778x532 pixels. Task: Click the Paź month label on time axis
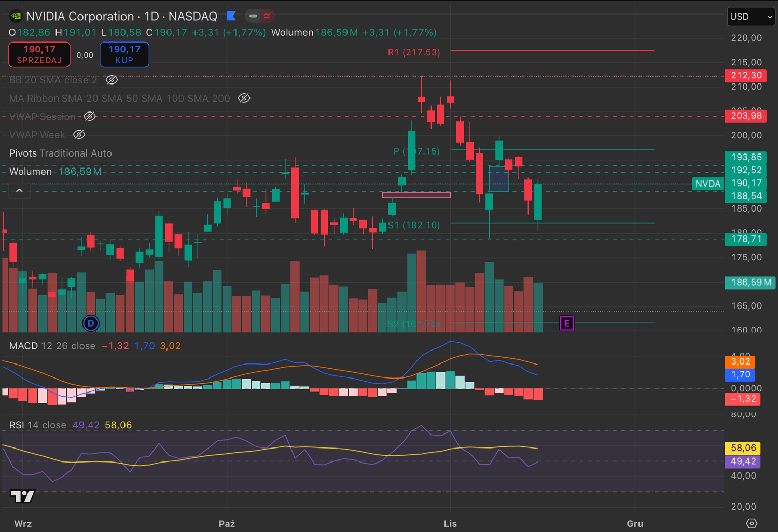pyautogui.click(x=227, y=523)
